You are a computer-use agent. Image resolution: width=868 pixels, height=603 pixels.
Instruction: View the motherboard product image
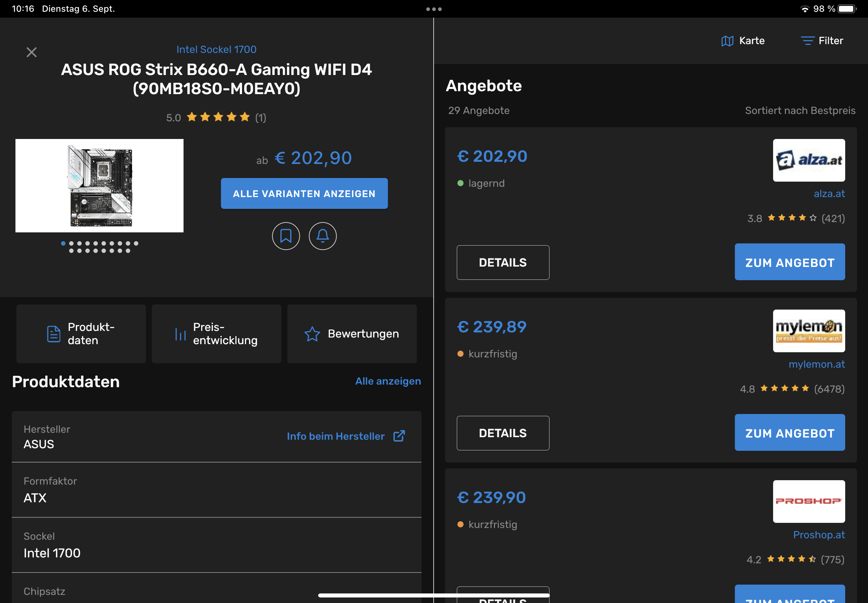pos(99,186)
